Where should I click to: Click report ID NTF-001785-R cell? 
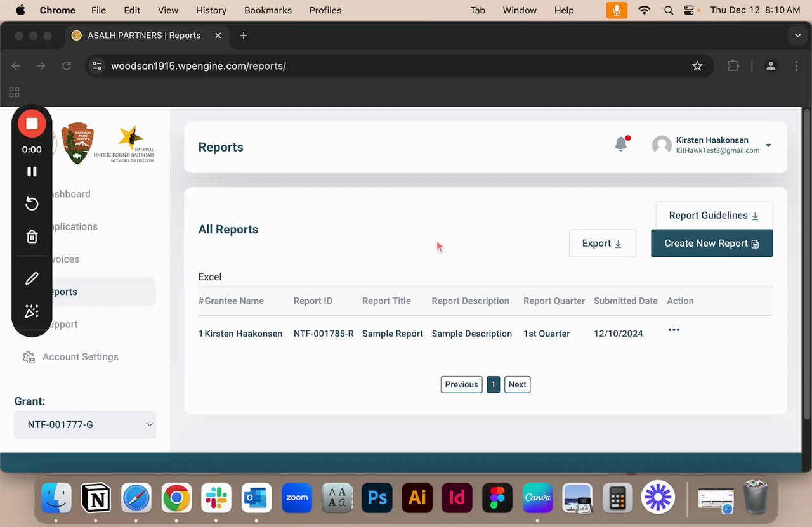324,334
